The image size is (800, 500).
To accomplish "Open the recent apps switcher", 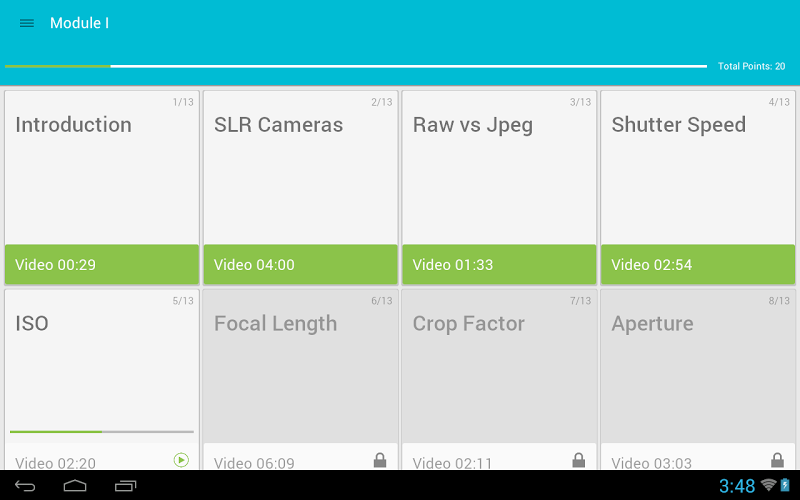I will 126,486.
